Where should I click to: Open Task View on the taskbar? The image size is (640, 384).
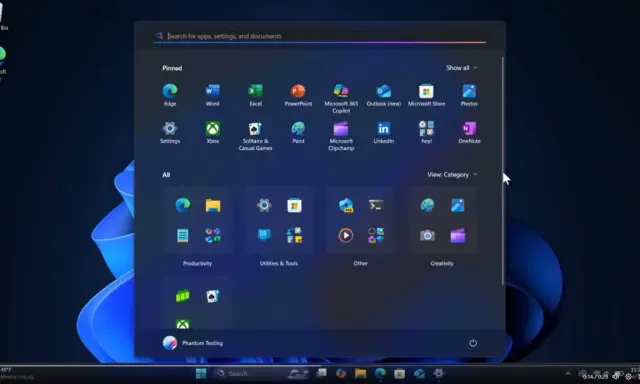321,373
